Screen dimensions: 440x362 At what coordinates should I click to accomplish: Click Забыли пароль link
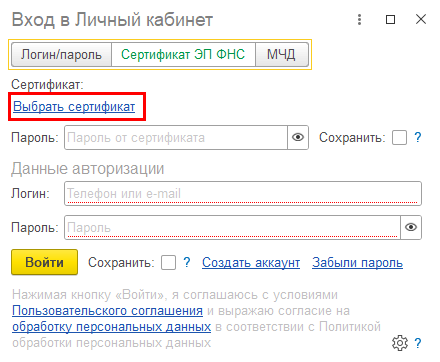tap(357, 263)
